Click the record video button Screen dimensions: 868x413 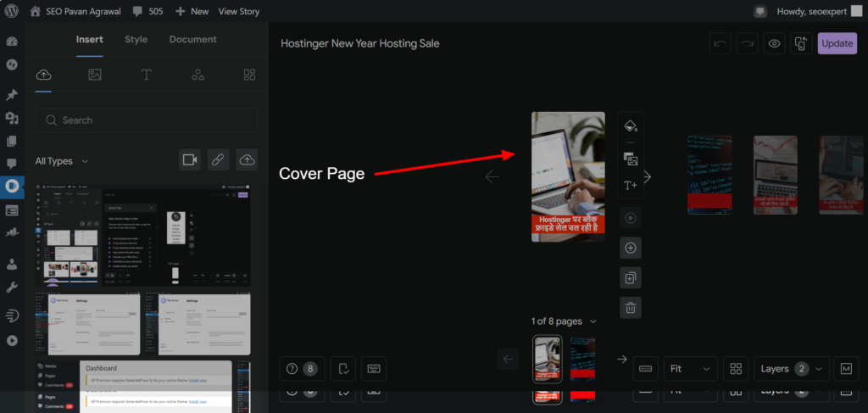click(x=190, y=160)
